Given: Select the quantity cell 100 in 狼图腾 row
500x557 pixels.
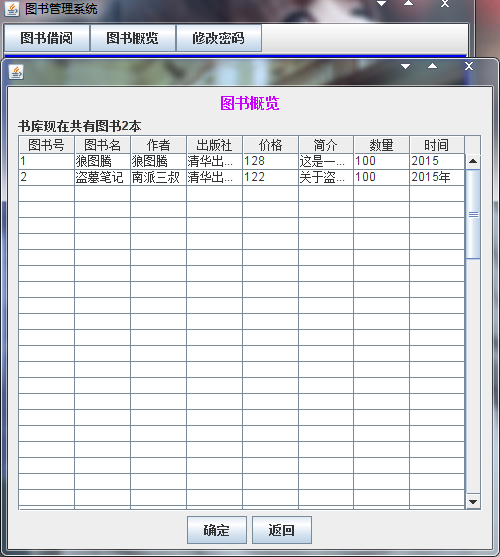Looking at the screenshot, I should point(382,161).
